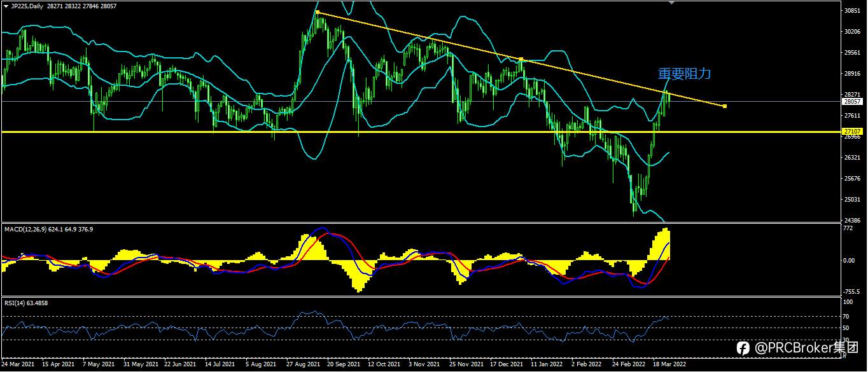Screen dimensions: 868x372
Task: Click the 22 Jun 2021 date label
Action: tap(181, 365)
